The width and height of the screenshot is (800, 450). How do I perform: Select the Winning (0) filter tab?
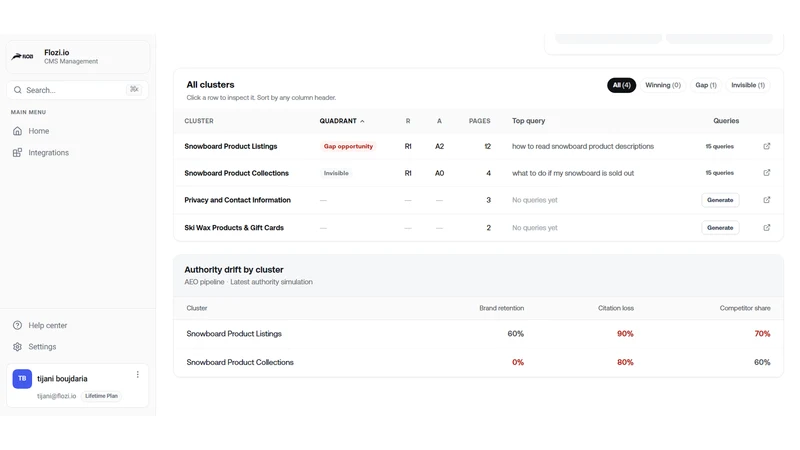(663, 85)
